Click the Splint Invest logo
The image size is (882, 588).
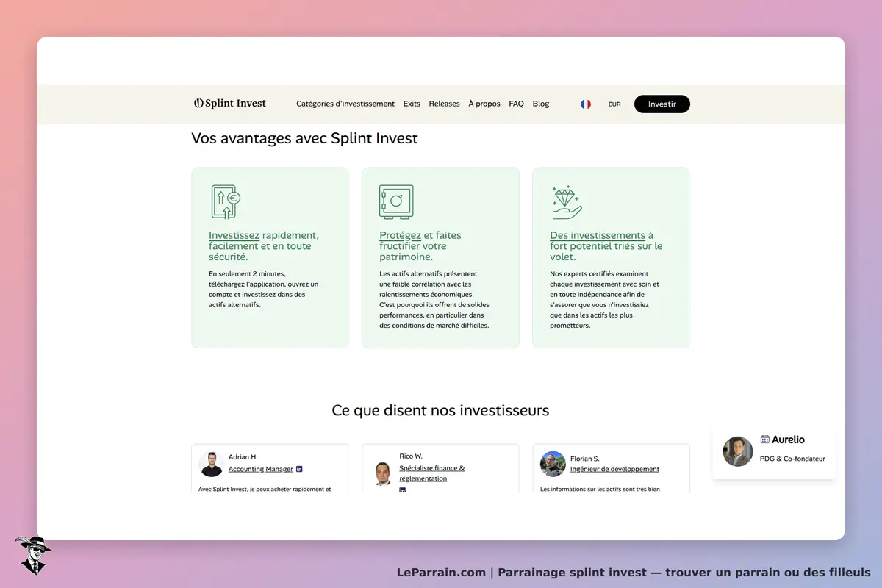click(x=230, y=104)
